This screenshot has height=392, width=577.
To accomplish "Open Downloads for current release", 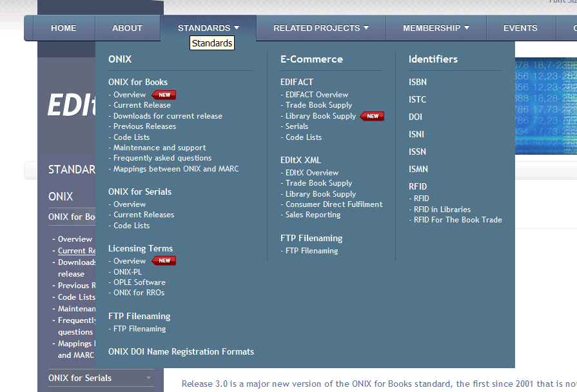I will [x=168, y=116].
